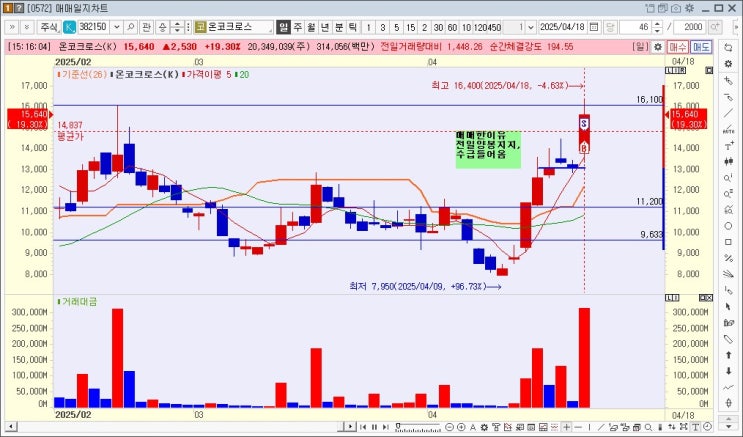Select the rectangle drawing tool
Image resolution: width=743 pixels, height=437 pixels.
pos(728,242)
